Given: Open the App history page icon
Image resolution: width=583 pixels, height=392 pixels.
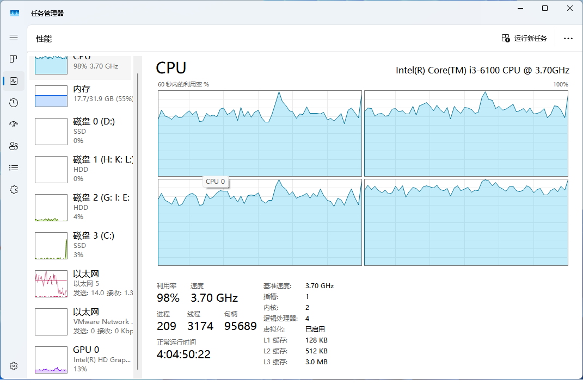Looking at the screenshot, I should [x=14, y=103].
